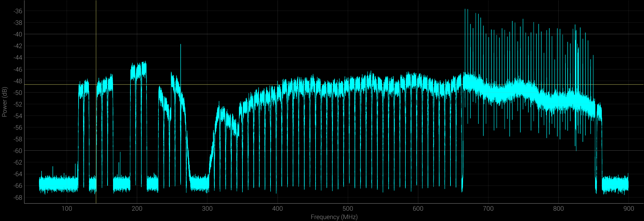644x221 pixels.
Task: Click the -40 dB power tick label
Action: 18,34
